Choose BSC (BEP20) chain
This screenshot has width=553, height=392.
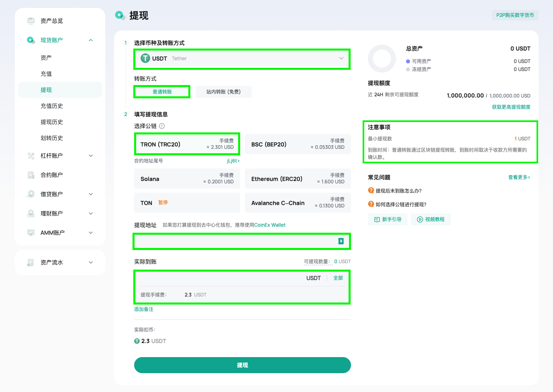tap(298, 144)
